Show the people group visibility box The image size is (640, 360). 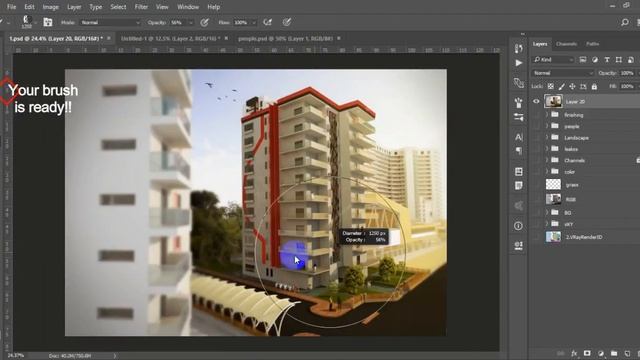536,126
